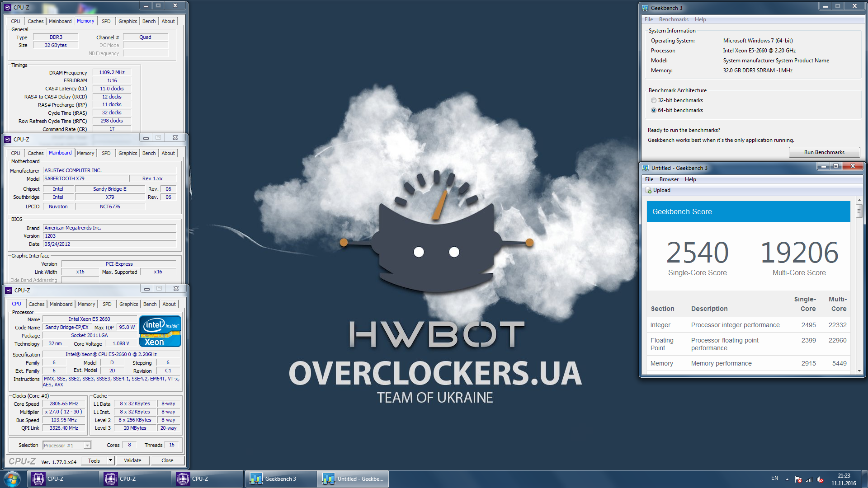Click Single-Core Score 2540
Viewport: 868px width, 488px height.
tap(697, 253)
